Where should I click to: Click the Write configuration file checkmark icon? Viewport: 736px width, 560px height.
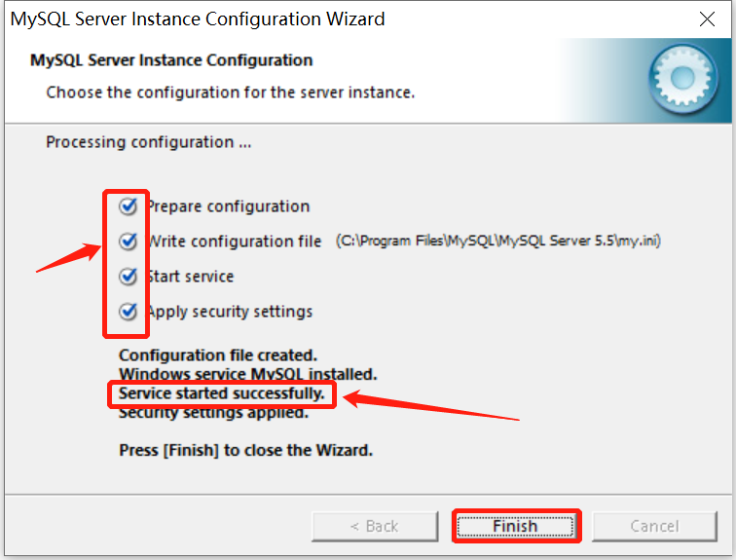tap(128, 241)
